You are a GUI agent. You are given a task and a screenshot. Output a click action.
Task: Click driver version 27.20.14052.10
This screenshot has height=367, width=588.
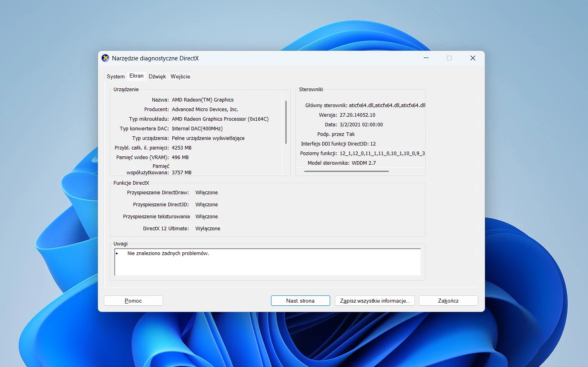[357, 115]
